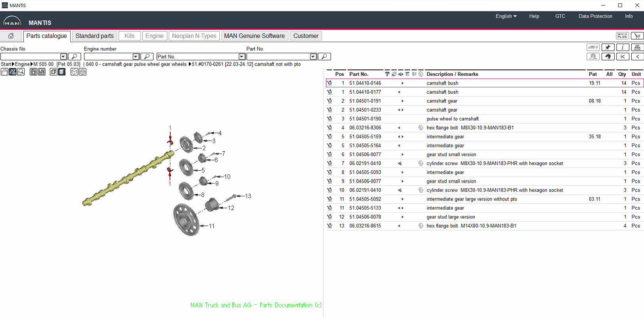Jump to first page with |< button
The width and height of the screenshot is (644, 318).
tap(622, 56)
